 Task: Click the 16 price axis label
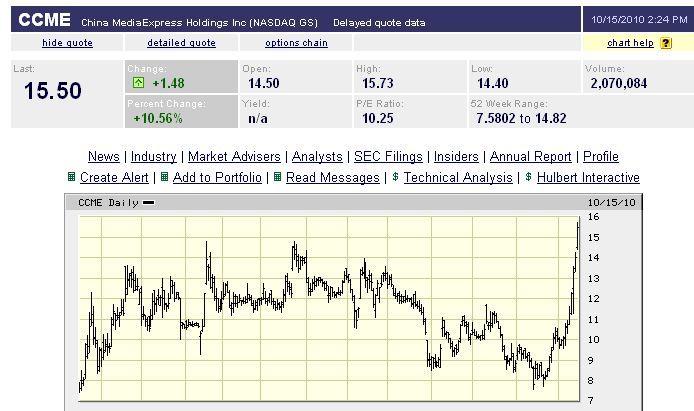coord(593,217)
